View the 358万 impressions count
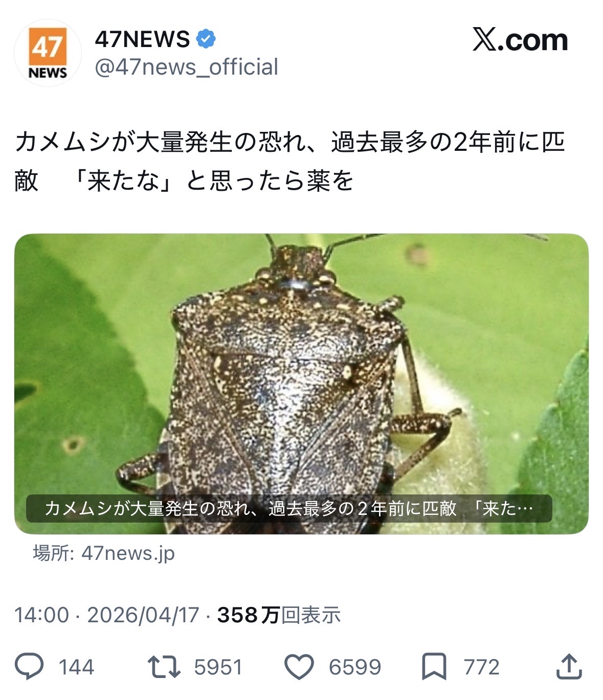This screenshot has width=603, height=700. [x=279, y=615]
